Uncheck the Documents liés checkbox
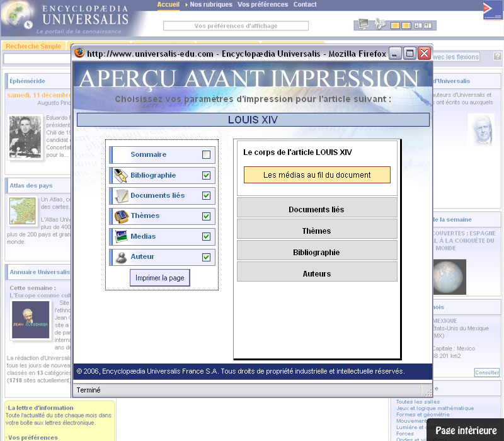This screenshot has height=441, width=504. pyautogui.click(x=207, y=195)
